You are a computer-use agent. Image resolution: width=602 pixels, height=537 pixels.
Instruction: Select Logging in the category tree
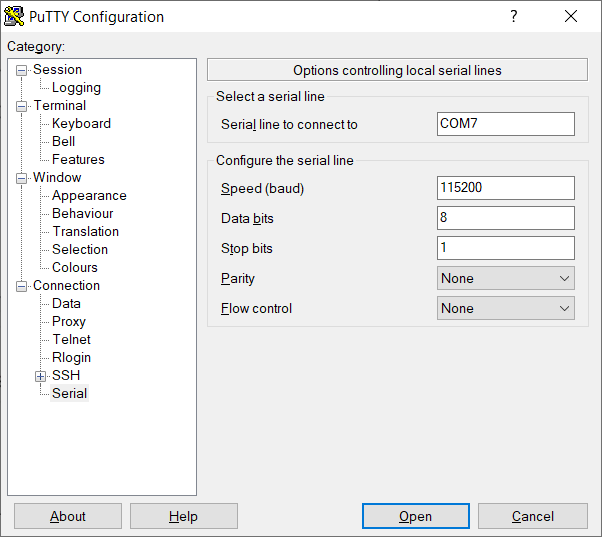(76, 88)
